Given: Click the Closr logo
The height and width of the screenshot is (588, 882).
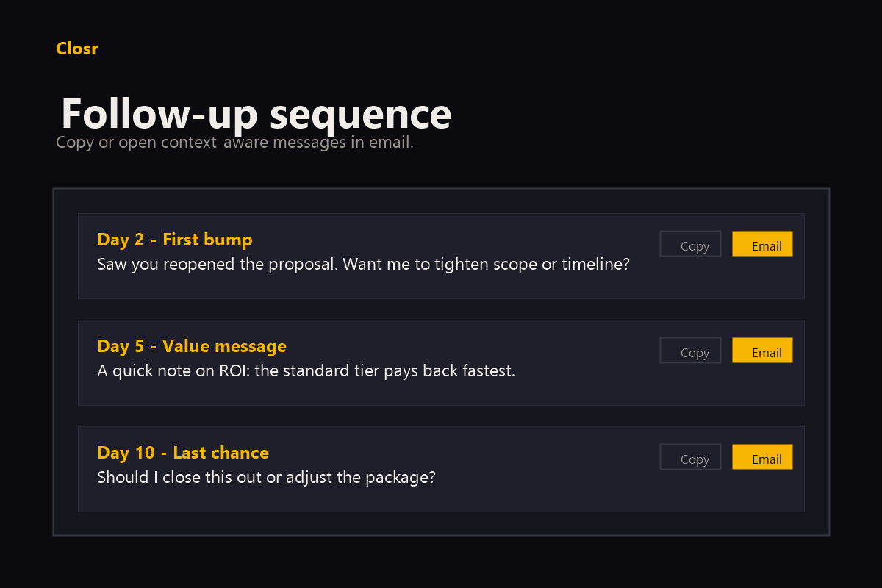Looking at the screenshot, I should point(76,49).
